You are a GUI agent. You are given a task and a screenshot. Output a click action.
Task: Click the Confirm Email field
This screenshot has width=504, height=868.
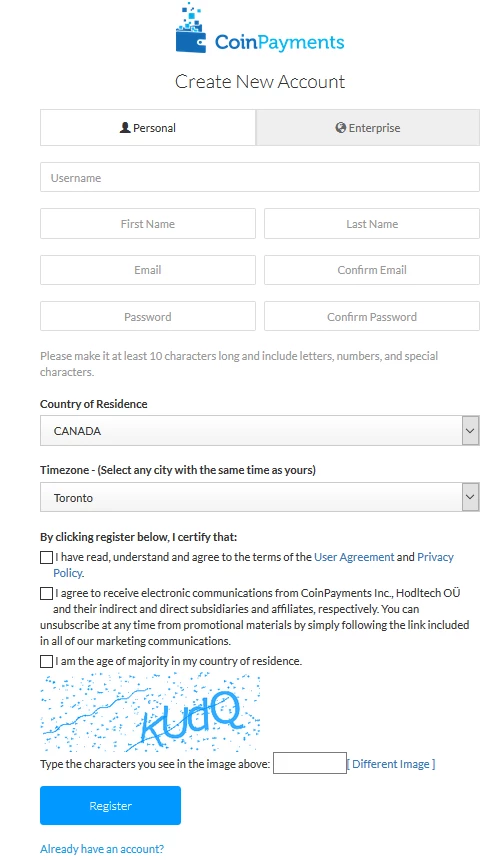tap(372, 270)
